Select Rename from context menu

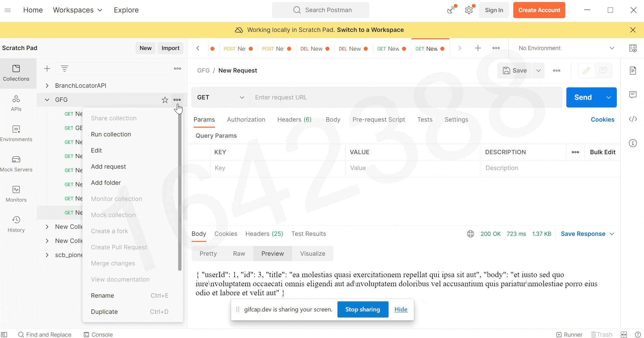(130, 296)
